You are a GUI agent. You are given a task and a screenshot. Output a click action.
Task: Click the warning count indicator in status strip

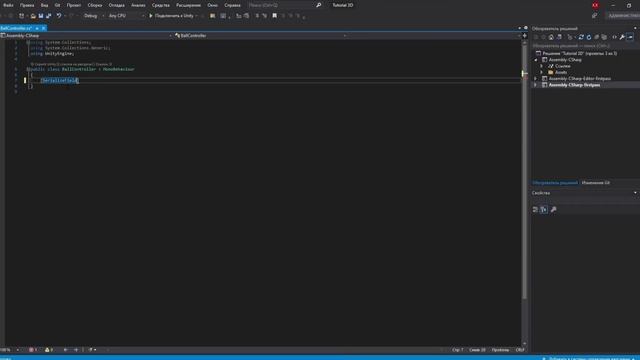coord(49,350)
